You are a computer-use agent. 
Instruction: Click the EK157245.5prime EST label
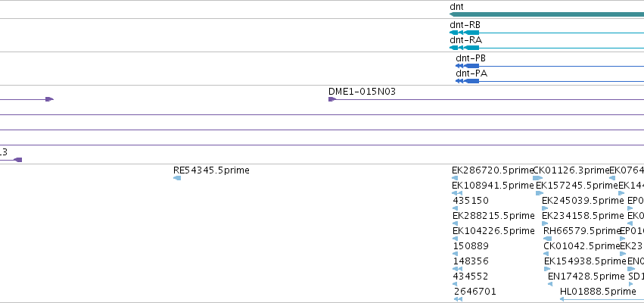coord(577,186)
